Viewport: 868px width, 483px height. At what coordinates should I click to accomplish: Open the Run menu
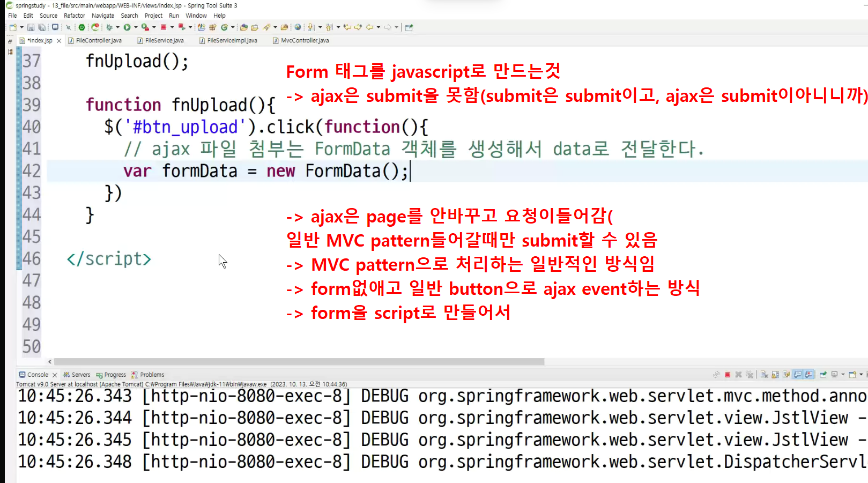click(174, 16)
